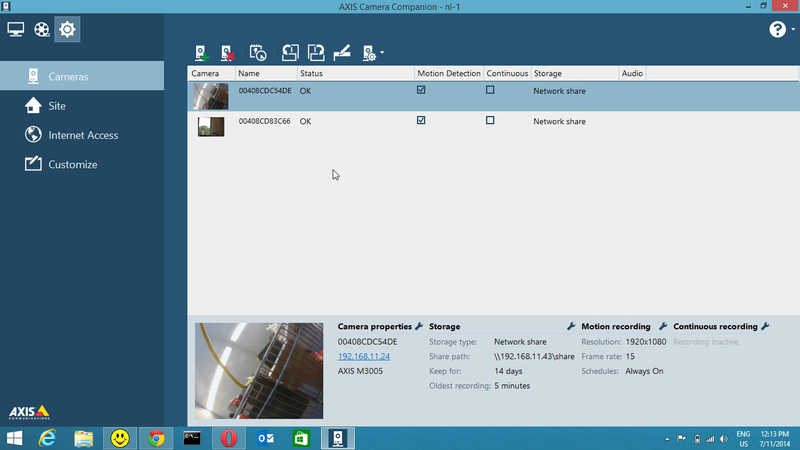Open camera IP link 192.168.11.24
Screen dimensions: 800x450
pyautogui.click(x=364, y=356)
